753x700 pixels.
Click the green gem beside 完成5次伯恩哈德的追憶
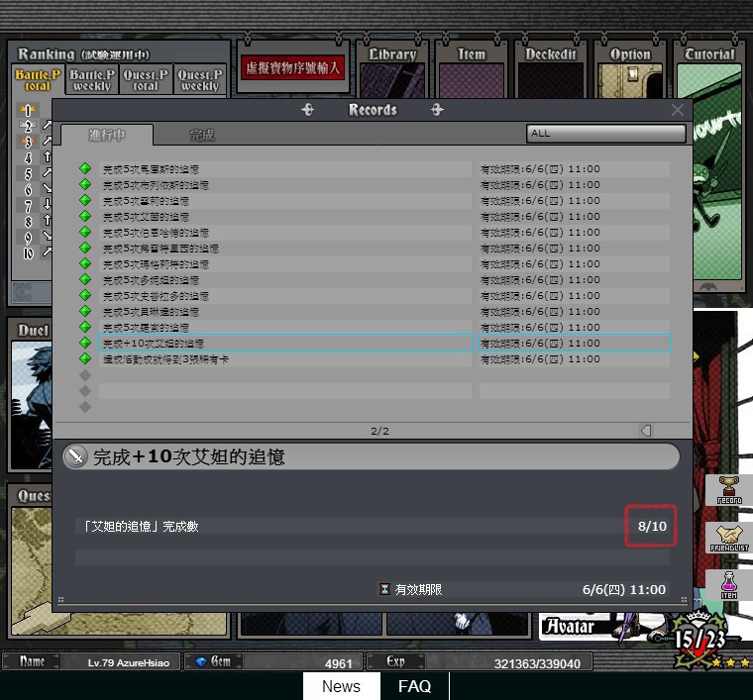click(85, 232)
